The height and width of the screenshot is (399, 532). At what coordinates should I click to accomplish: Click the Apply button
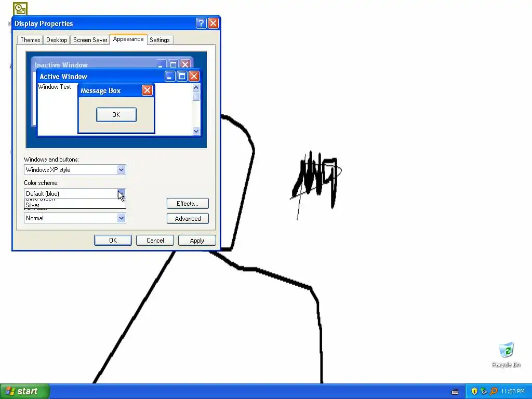tap(197, 240)
